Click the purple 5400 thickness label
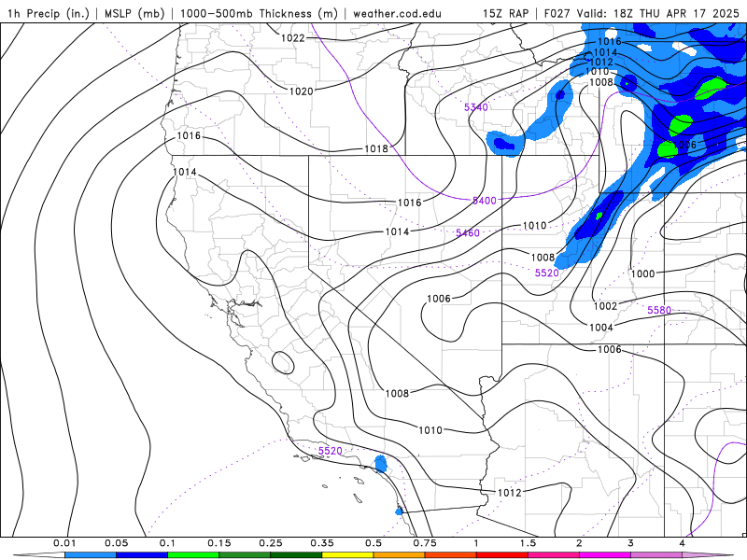Viewport: 747px width, 560px height. 484,201
